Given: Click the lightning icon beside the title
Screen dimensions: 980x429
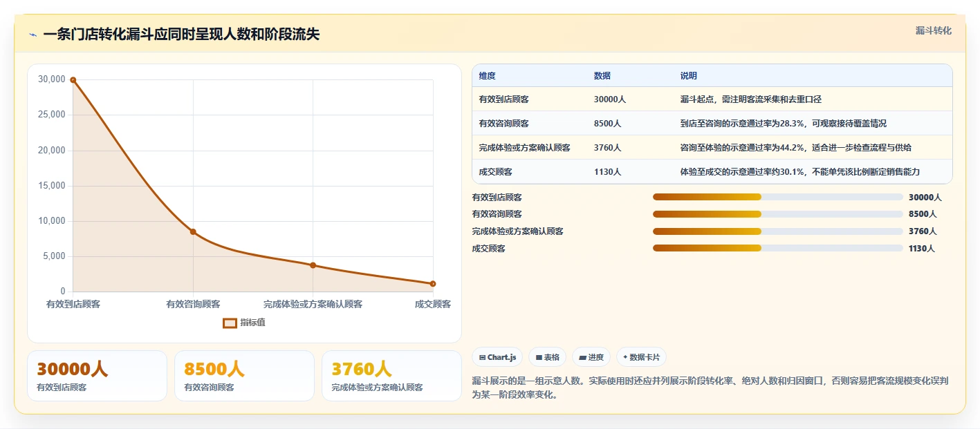Looking at the screenshot, I should [x=33, y=35].
